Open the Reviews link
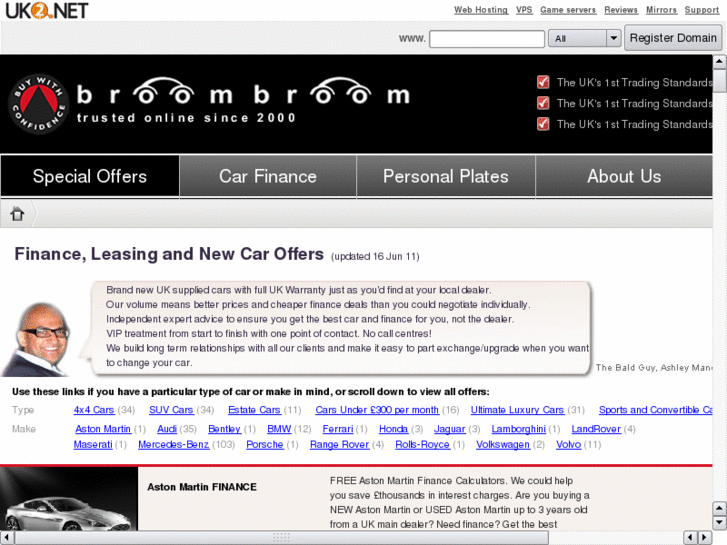Screen dimensions: 727x545 click(621, 10)
